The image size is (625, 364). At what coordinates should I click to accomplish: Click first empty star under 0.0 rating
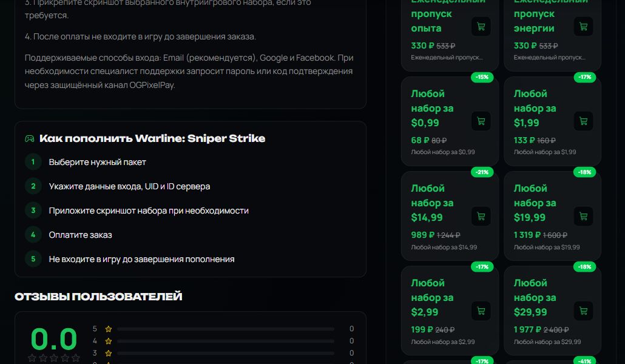(32, 358)
